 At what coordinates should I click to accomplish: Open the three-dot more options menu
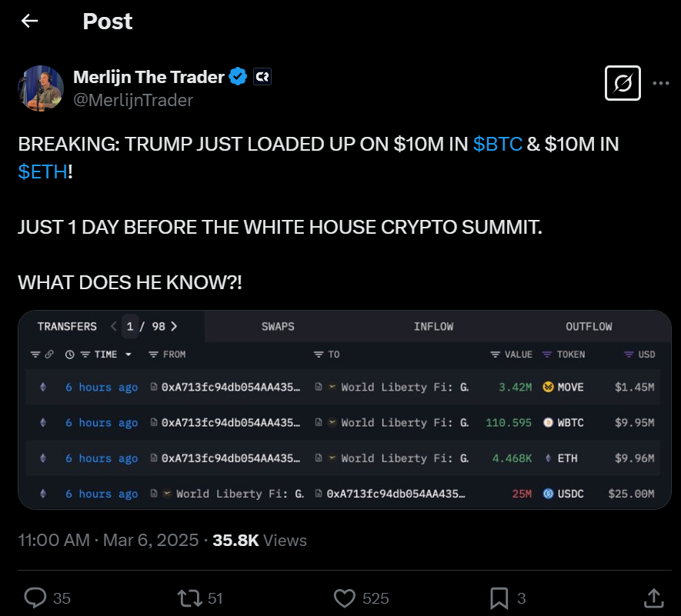tap(660, 83)
